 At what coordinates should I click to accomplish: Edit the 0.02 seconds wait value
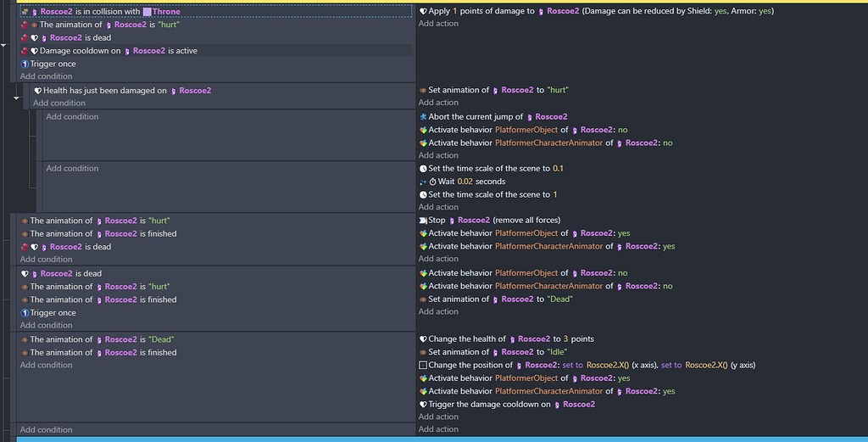click(465, 182)
